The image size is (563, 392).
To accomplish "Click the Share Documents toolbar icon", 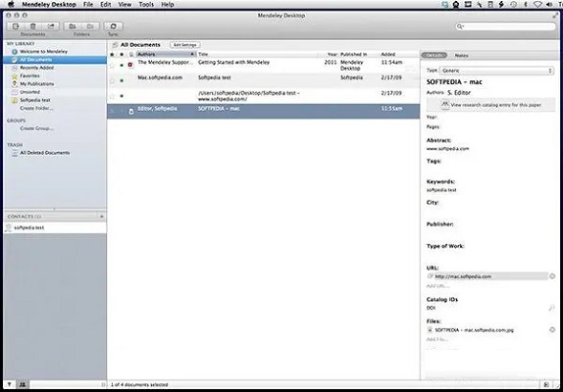I will pyautogui.click(x=51, y=26).
